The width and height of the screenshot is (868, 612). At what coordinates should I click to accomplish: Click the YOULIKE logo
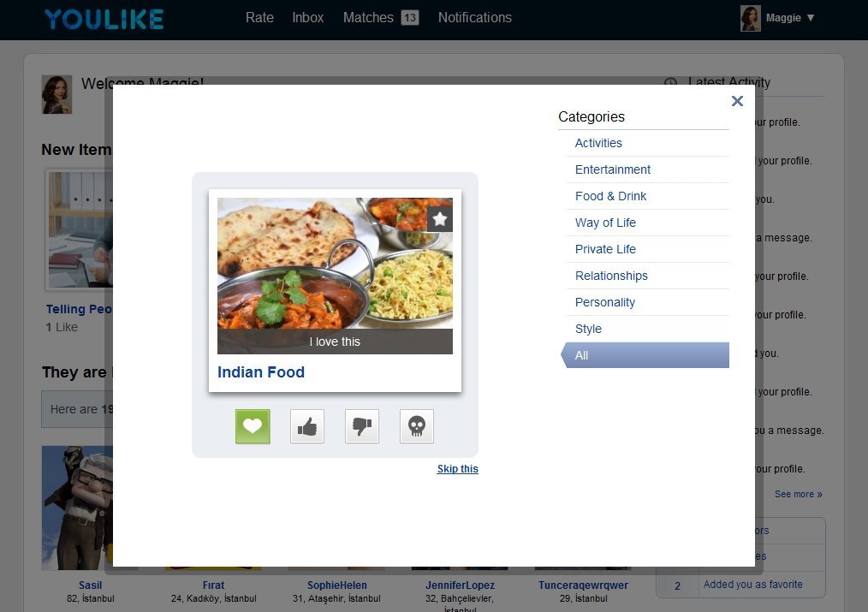104,20
